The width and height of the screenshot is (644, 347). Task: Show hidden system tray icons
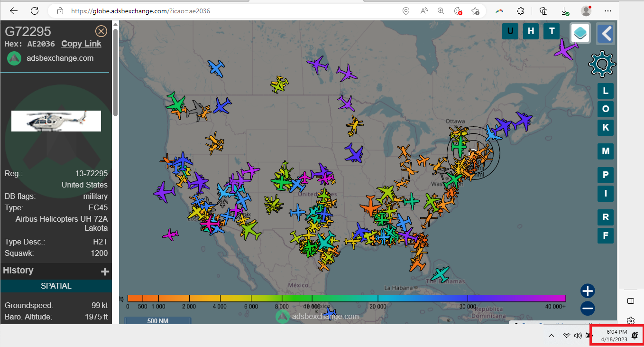[552, 336]
